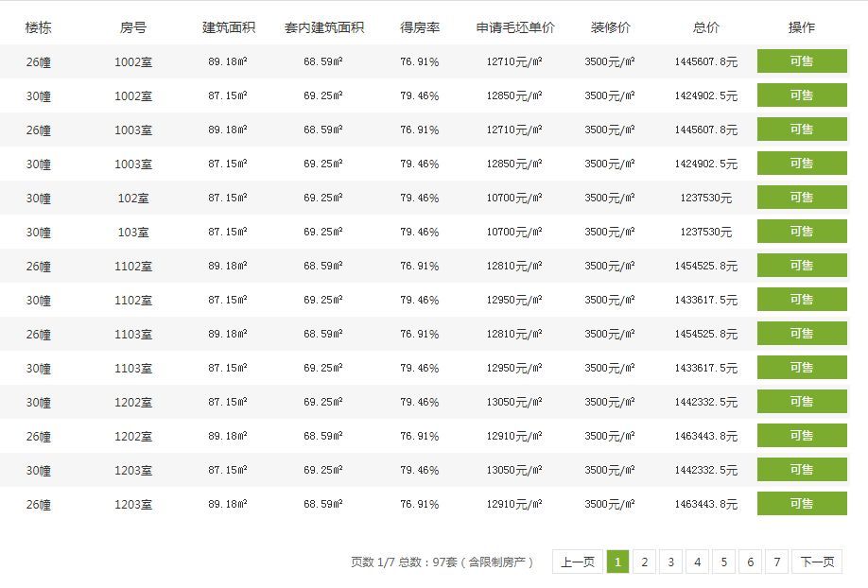The image size is (868, 588).
Task: Go to previous page with 上一页
Action: (x=578, y=562)
